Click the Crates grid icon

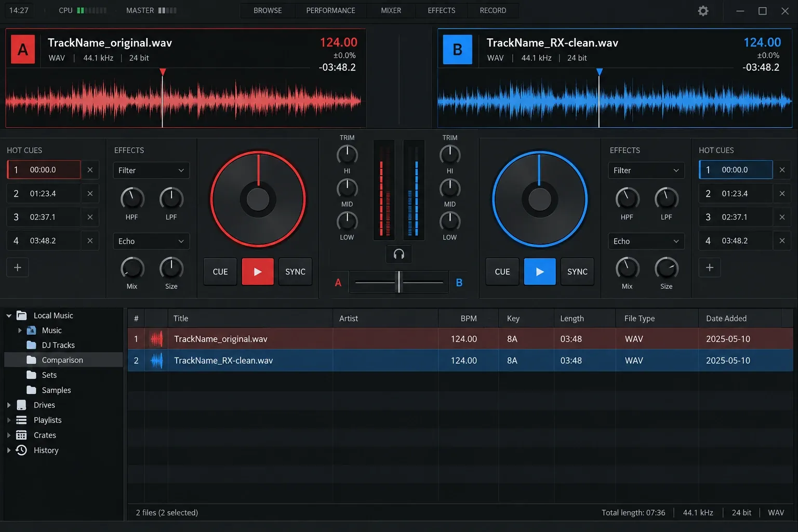click(x=21, y=435)
